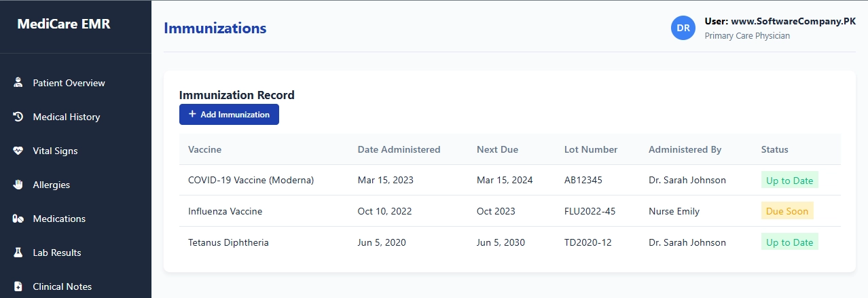Go to the Lab Results section
The image size is (868, 298).
pos(57,253)
